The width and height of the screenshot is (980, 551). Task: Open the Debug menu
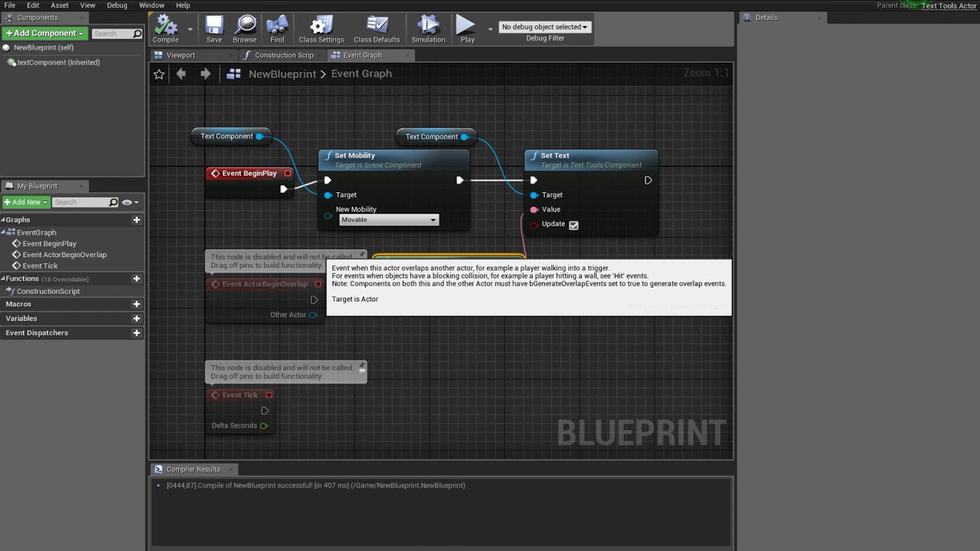[x=117, y=5]
